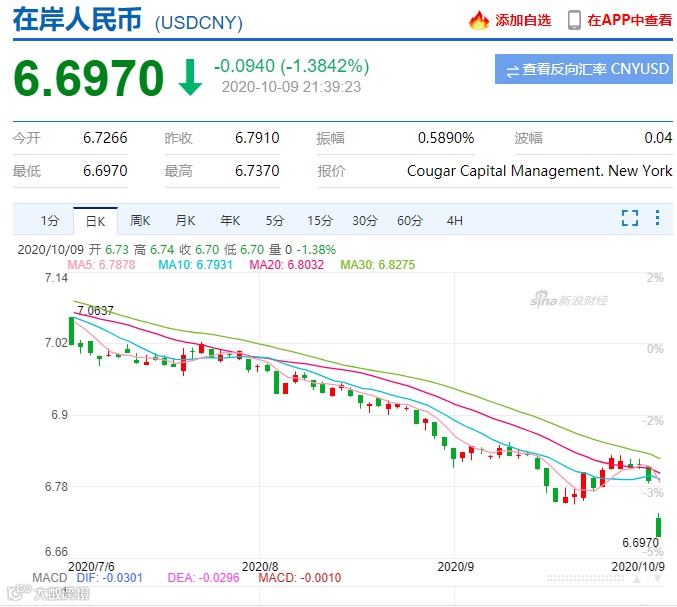Viewport: 677px width, 607px height.
Task: Click the (USDCNY) symbol text
Action: (199, 23)
